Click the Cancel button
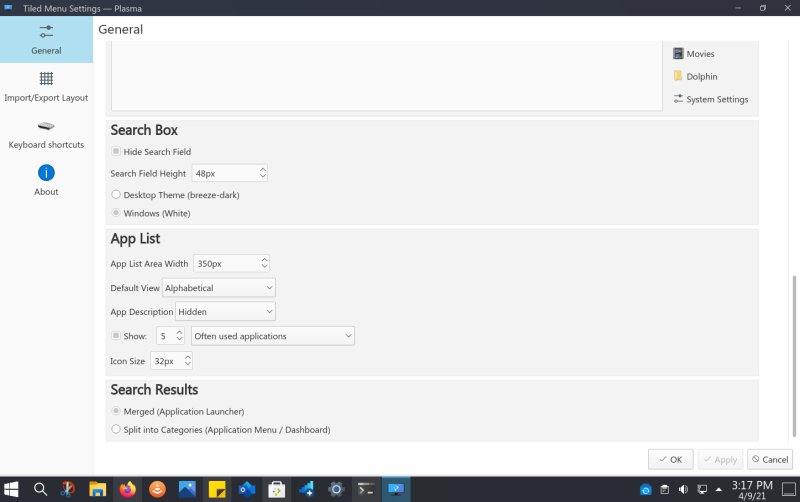 pos(770,459)
